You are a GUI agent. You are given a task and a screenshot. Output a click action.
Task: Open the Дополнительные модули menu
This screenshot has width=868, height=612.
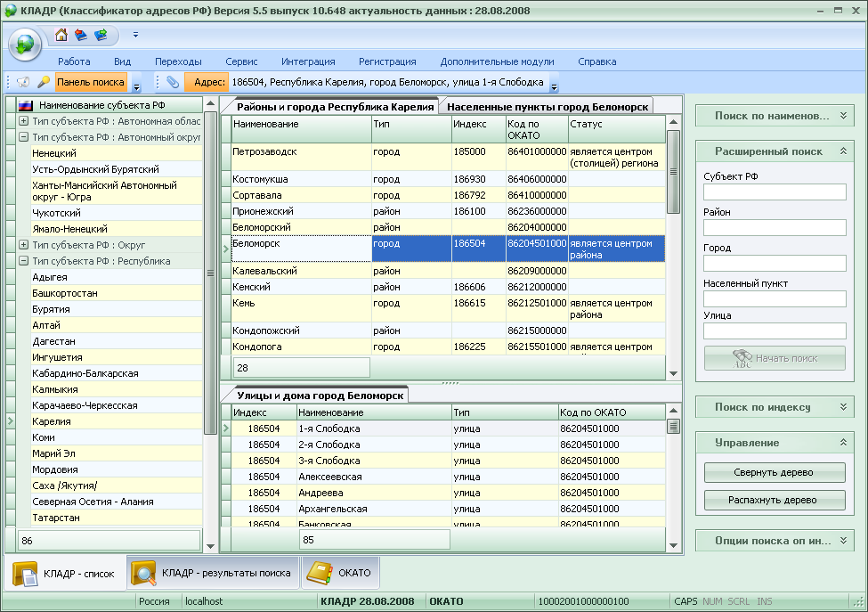497,61
